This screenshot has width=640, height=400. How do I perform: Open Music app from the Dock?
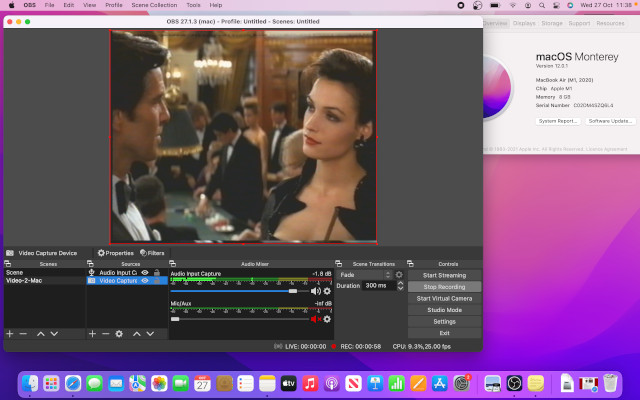(310, 383)
